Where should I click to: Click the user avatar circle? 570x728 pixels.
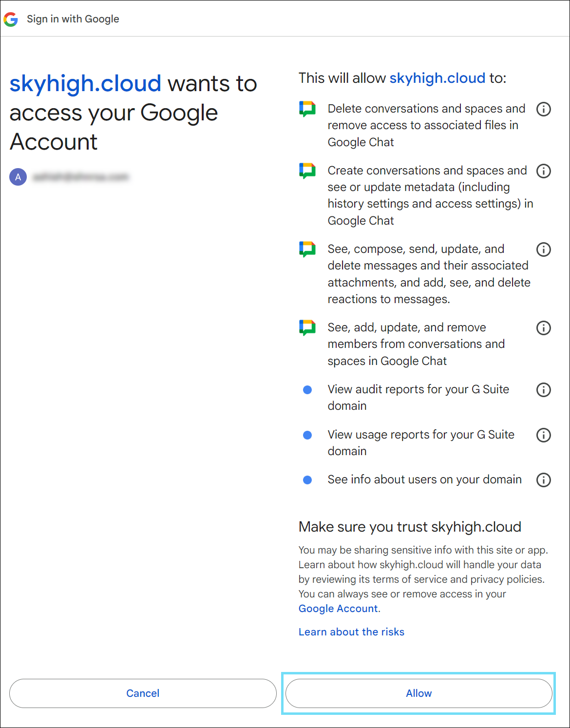pyautogui.click(x=18, y=177)
